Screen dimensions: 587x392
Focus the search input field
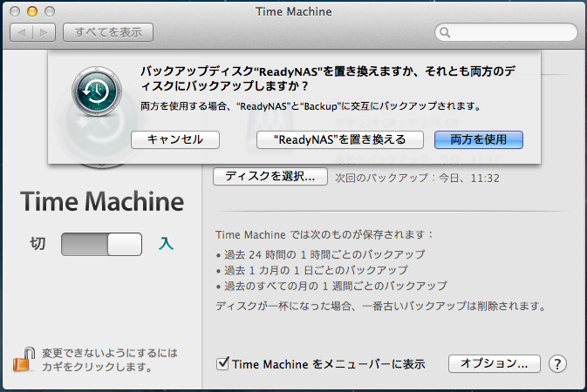(510, 33)
